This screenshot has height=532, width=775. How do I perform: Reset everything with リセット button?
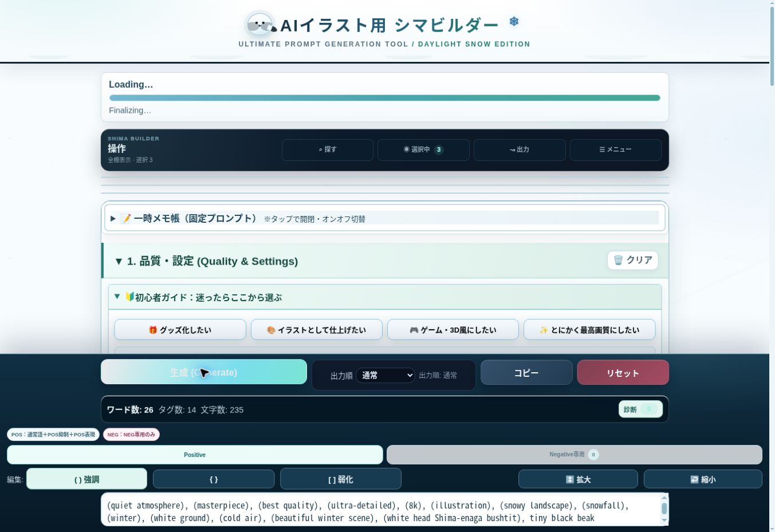tap(623, 373)
